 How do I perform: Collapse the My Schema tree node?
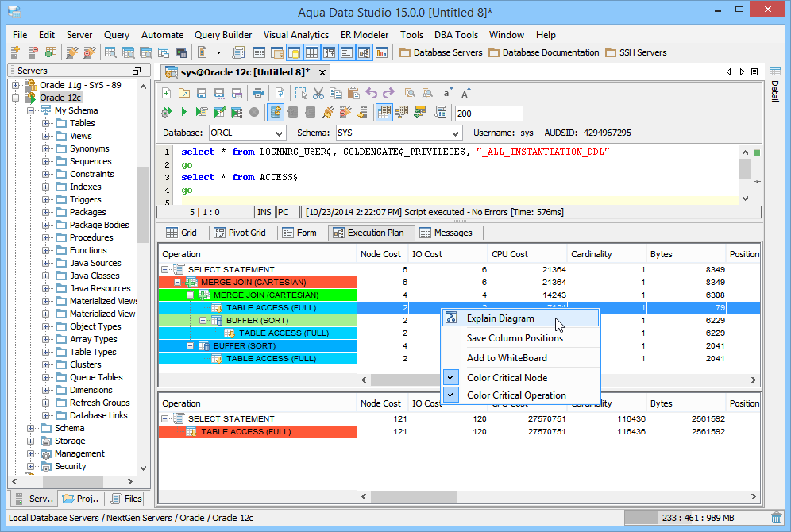(31, 110)
